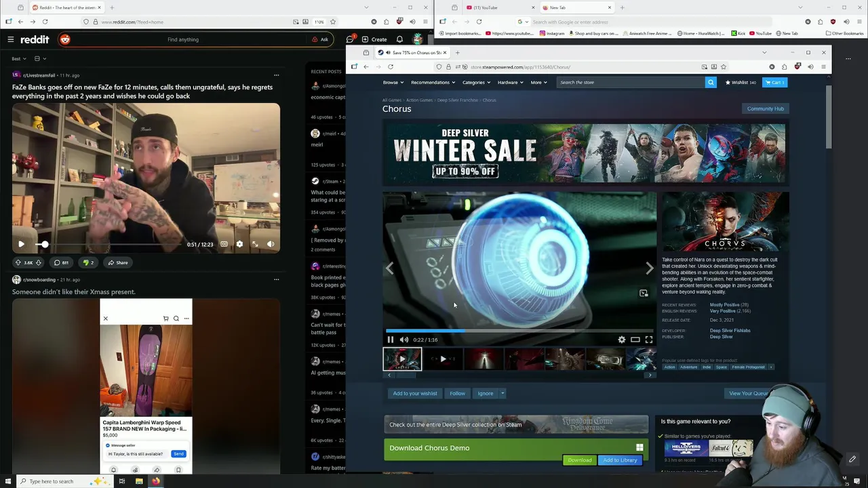Add a tag with the plus button
This screenshot has width=868, height=488.
tap(771, 367)
